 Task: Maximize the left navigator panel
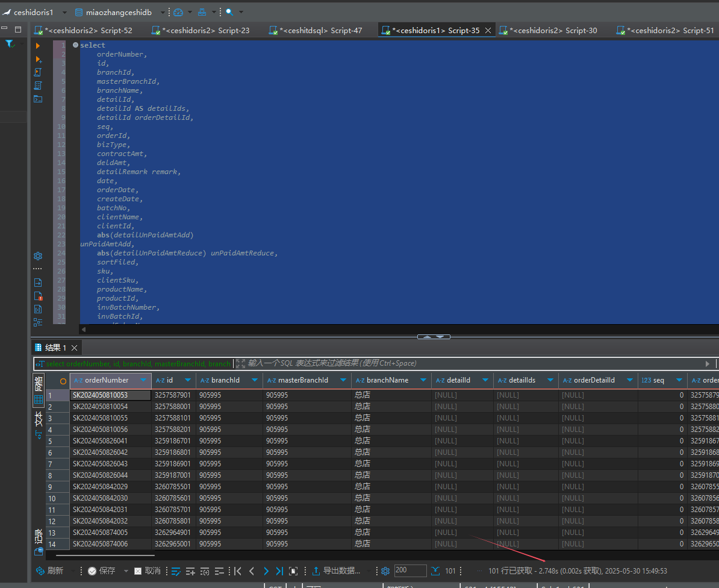[18, 30]
